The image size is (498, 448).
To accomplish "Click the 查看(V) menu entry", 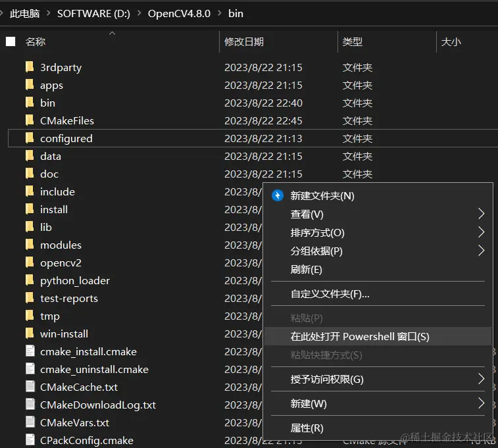I will point(378,214).
